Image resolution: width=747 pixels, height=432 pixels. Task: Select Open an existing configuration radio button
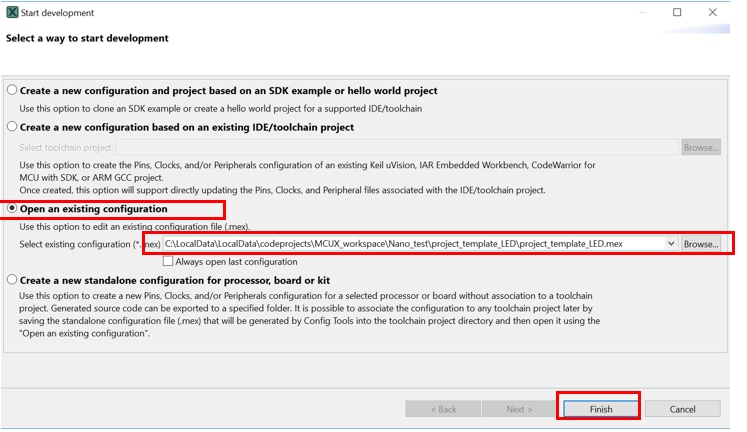click(13, 209)
